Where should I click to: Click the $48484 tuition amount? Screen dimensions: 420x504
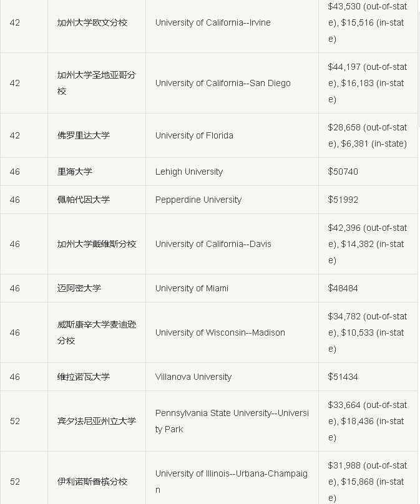point(343,288)
